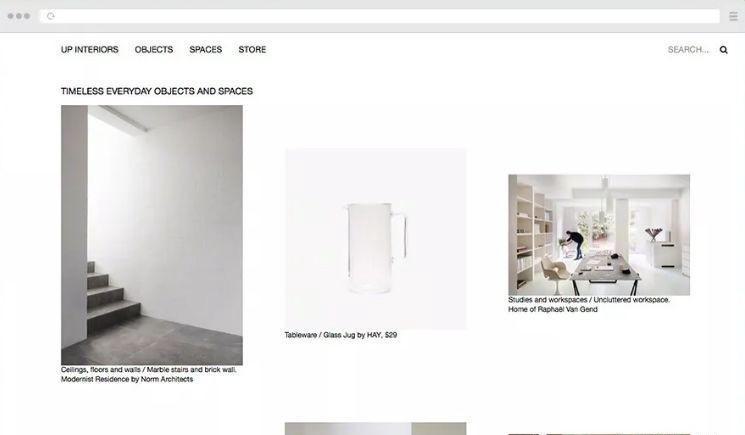This screenshot has width=745, height=435.
Task: Go to the OBJECTS menu item
Action: (x=153, y=49)
